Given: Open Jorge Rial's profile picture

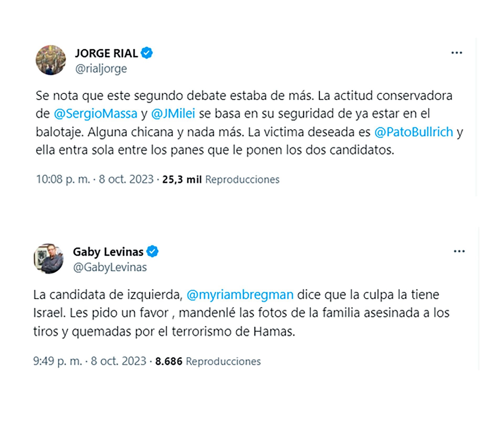Looking at the screenshot, I should tap(51, 60).
